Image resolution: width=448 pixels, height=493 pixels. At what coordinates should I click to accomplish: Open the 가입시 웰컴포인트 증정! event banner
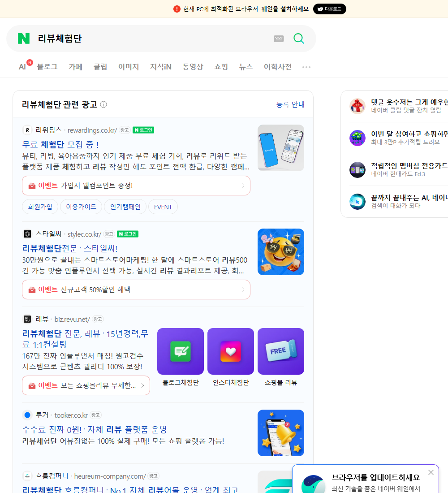click(136, 186)
